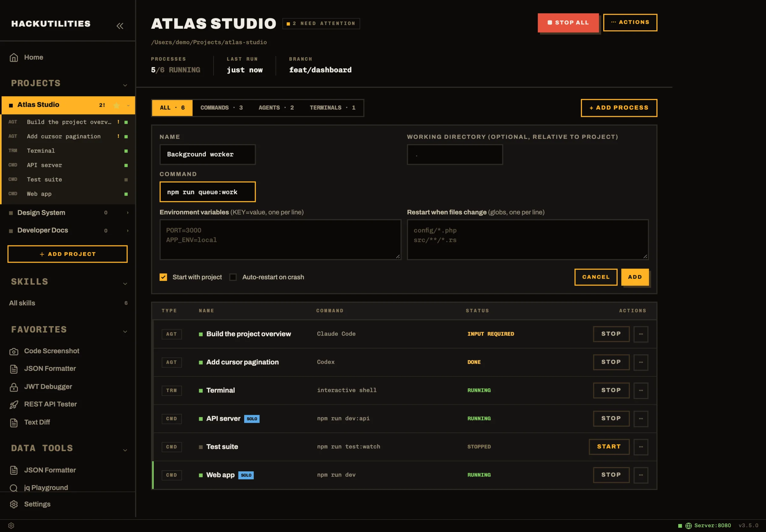Image resolution: width=766 pixels, height=532 pixels.
Task: Launch REST API Tester rocket icon
Action: [14, 405]
